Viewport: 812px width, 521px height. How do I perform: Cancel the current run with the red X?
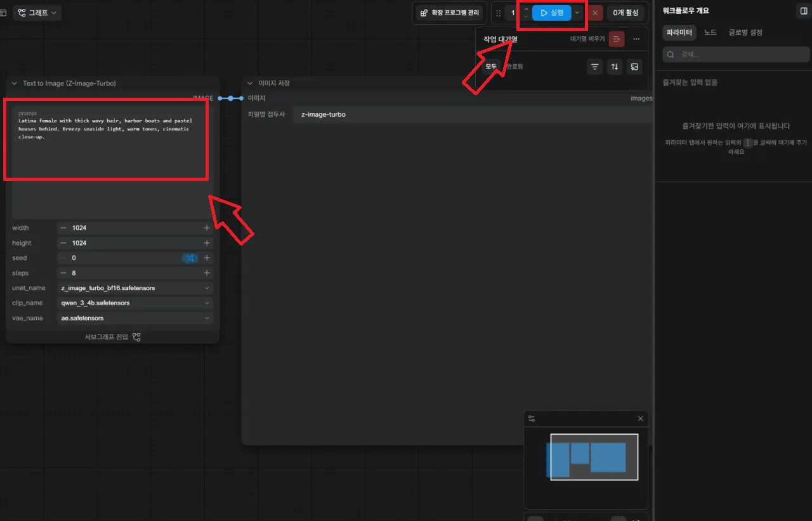594,13
